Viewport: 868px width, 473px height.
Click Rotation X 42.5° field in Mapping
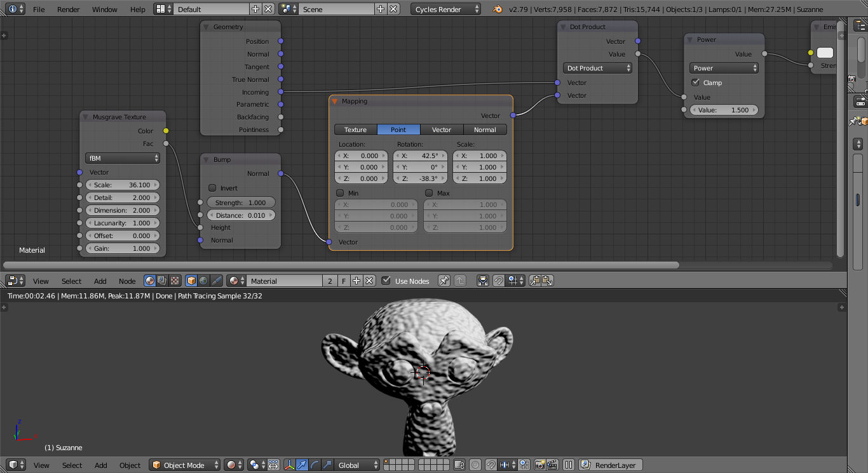coord(420,156)
